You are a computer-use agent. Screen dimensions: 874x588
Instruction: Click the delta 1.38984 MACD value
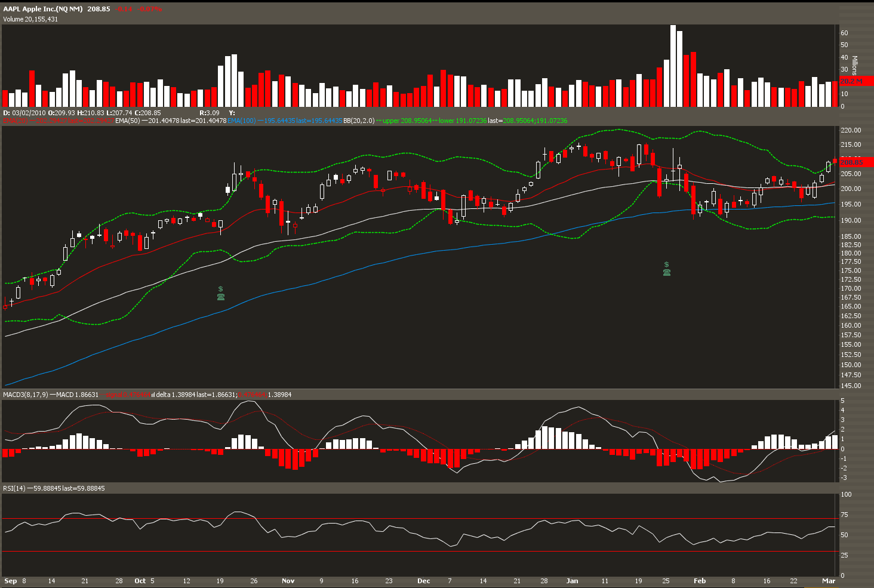coord(176,395)
